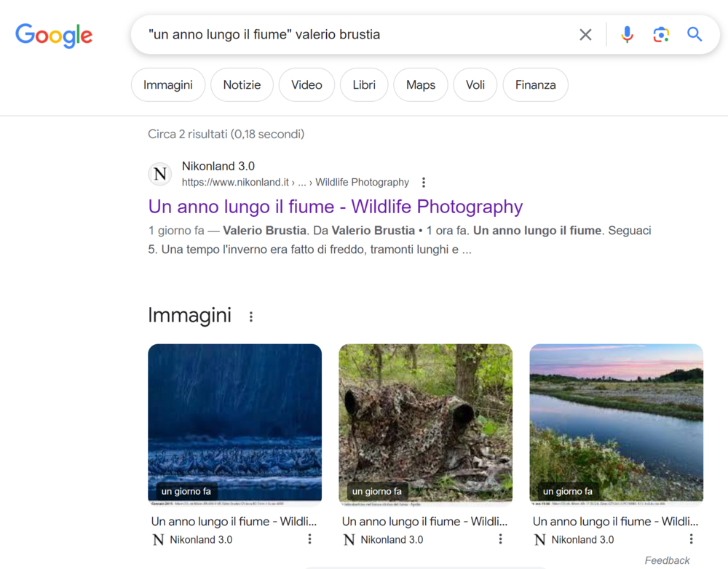Click the blue magnifier search icon
Screen dimensions: 728x569
click(x=695, y=34)
